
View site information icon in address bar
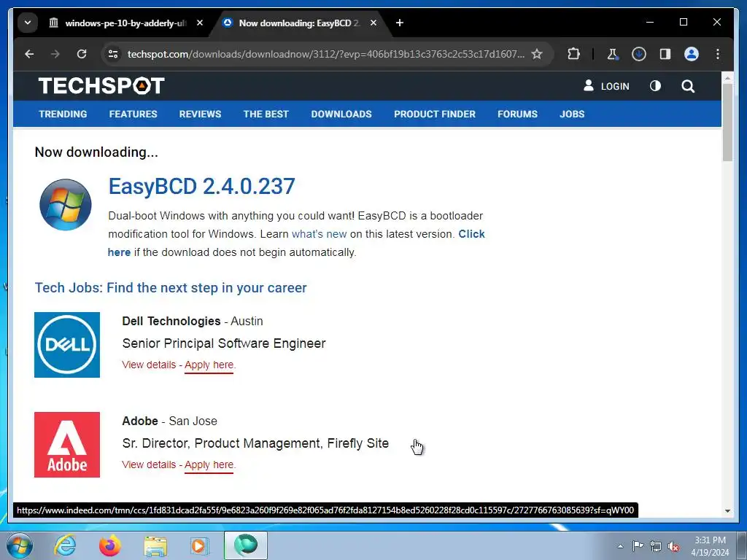(113, 54)
